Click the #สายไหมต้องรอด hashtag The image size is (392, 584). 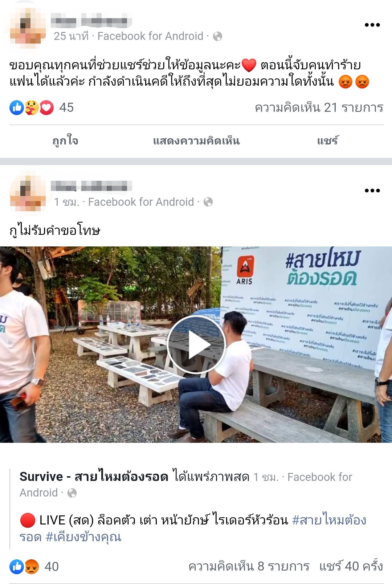click(193, 528)
